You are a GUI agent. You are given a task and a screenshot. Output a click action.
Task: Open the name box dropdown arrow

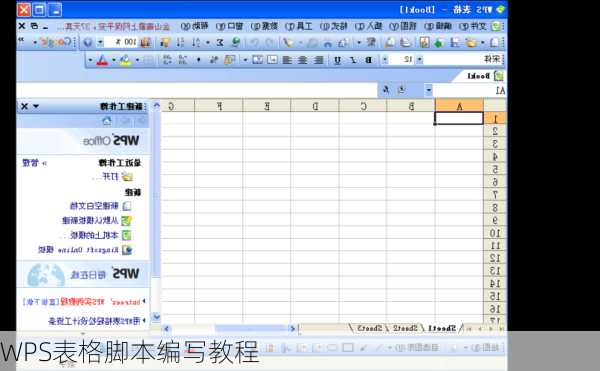coord(429,90)
